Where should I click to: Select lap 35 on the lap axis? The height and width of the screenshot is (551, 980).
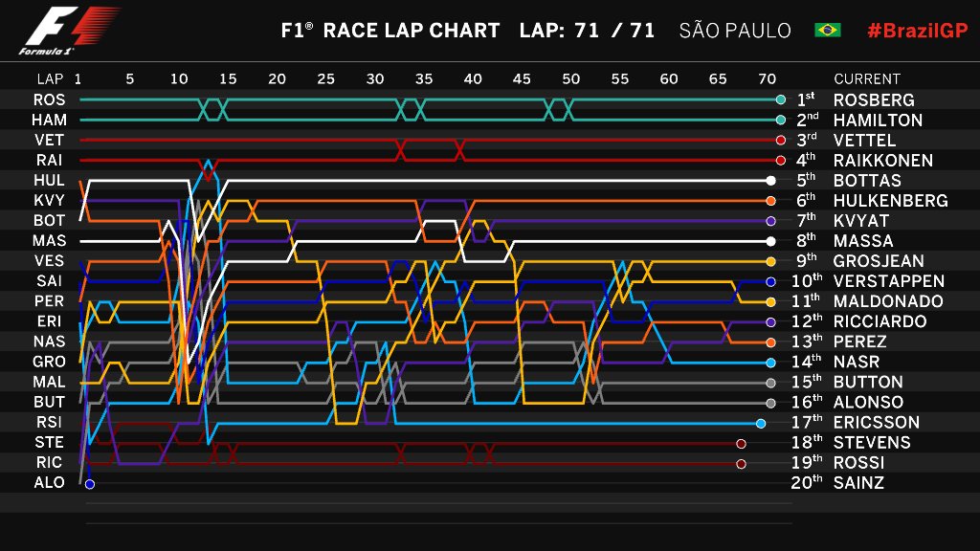(424, 78)
